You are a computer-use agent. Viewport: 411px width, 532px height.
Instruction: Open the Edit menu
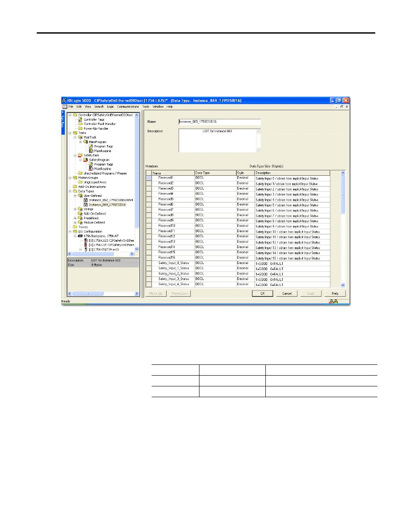pyautogui.click(x=79, y=106)
